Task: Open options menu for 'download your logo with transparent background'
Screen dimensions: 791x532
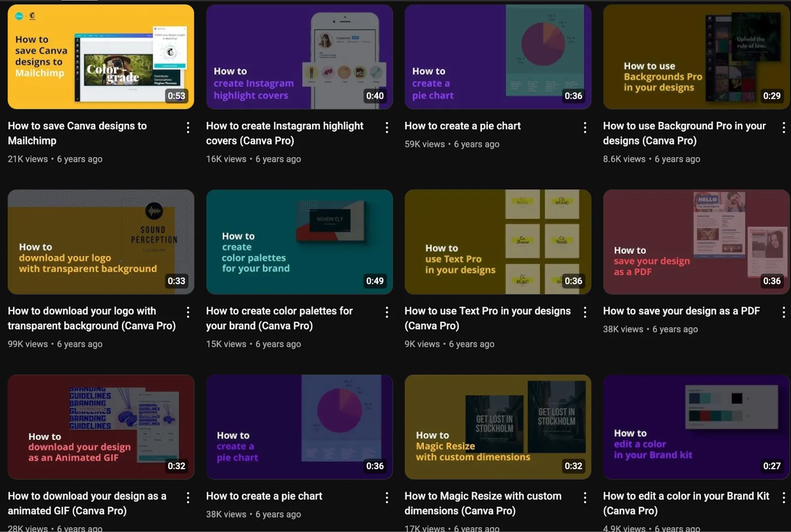Action: tap(188, 312)
